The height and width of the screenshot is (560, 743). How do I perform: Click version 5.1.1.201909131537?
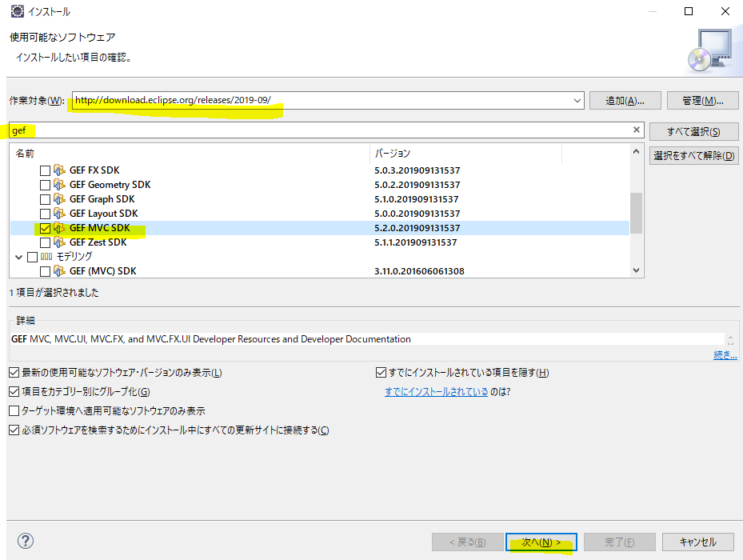tap(416, 242)
